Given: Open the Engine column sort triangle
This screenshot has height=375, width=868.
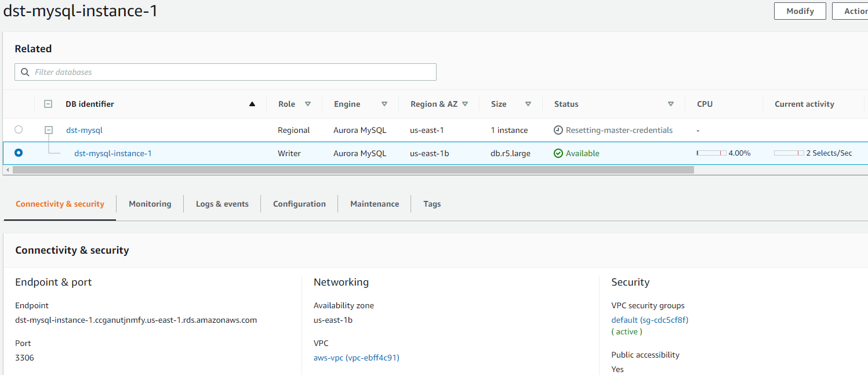Looking at the screenshot, I should point(384,104).
